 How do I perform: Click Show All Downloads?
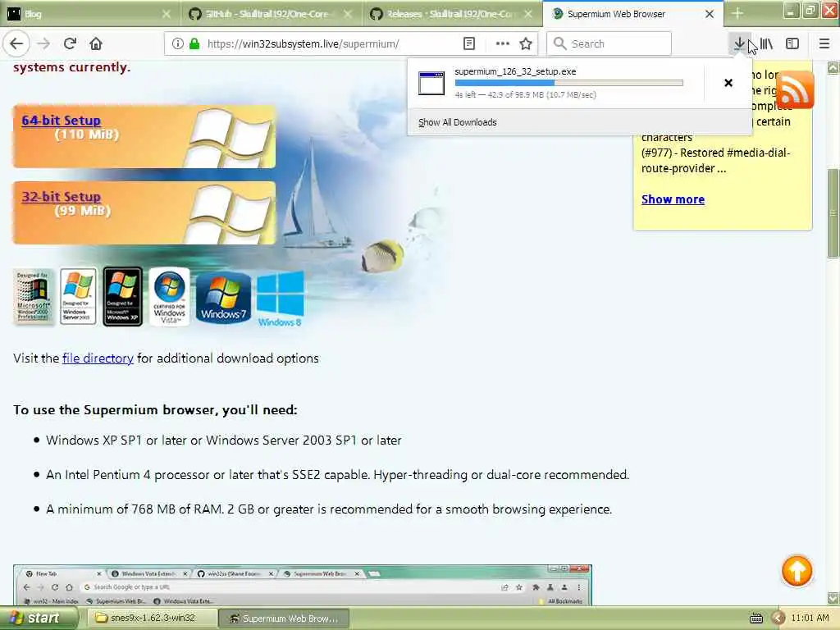tap(458, 122)
